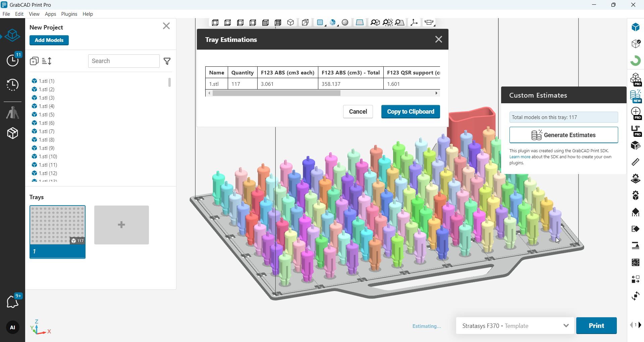Click the zoom to tray magnifier icon
Viewport: 644px width, 342px height.
pos(400,22)
